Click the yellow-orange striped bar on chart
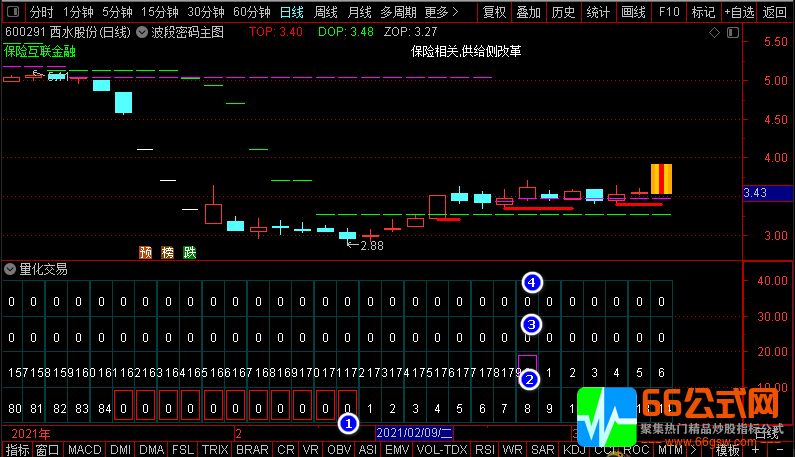795x457 pixels. pyautogui.click(x=661, y=179)
